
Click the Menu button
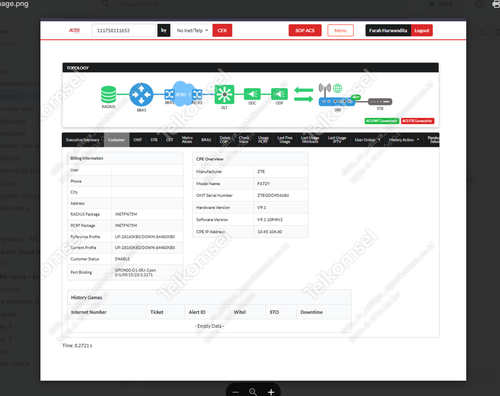340,30
